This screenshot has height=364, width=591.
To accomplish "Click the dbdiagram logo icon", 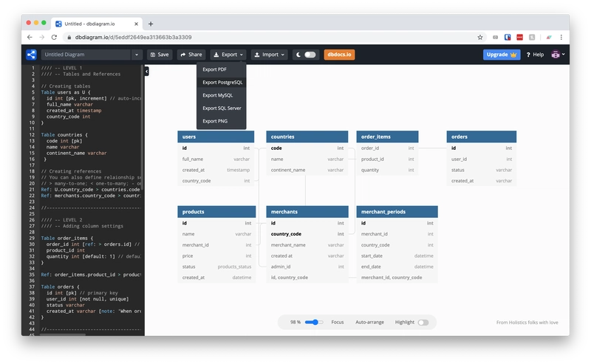I will (x=31, y=55).
